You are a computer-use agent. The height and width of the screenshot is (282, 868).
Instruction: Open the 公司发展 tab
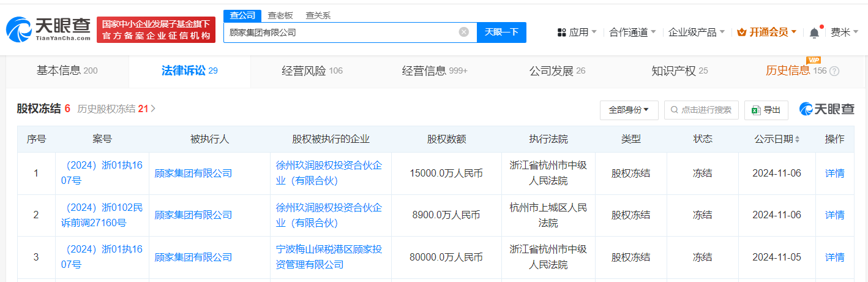click(x=557, y=70)
